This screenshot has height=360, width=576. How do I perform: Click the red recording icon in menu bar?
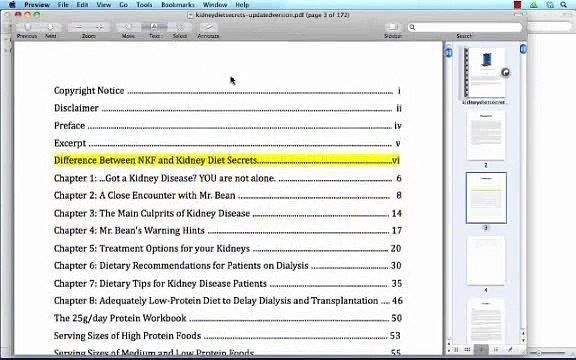click(x=518, y=5)
